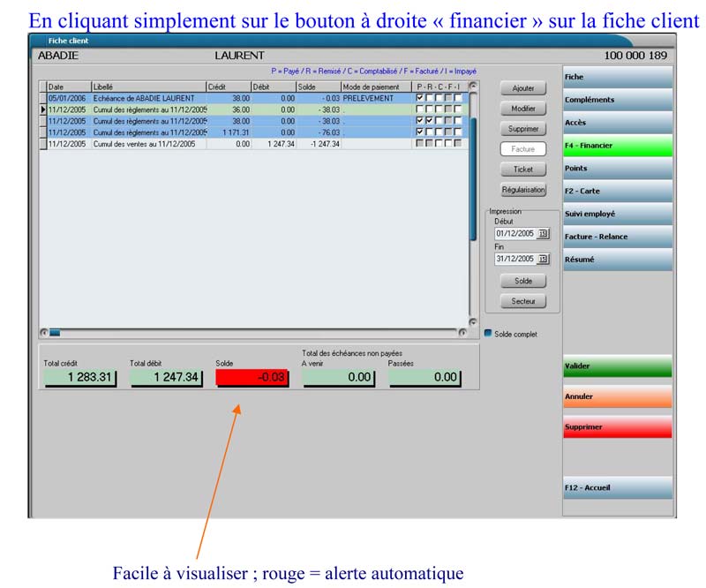Show the Résumé tab
Image resolution: width=706 pixels, height=588 pixels.
[617, 260]
